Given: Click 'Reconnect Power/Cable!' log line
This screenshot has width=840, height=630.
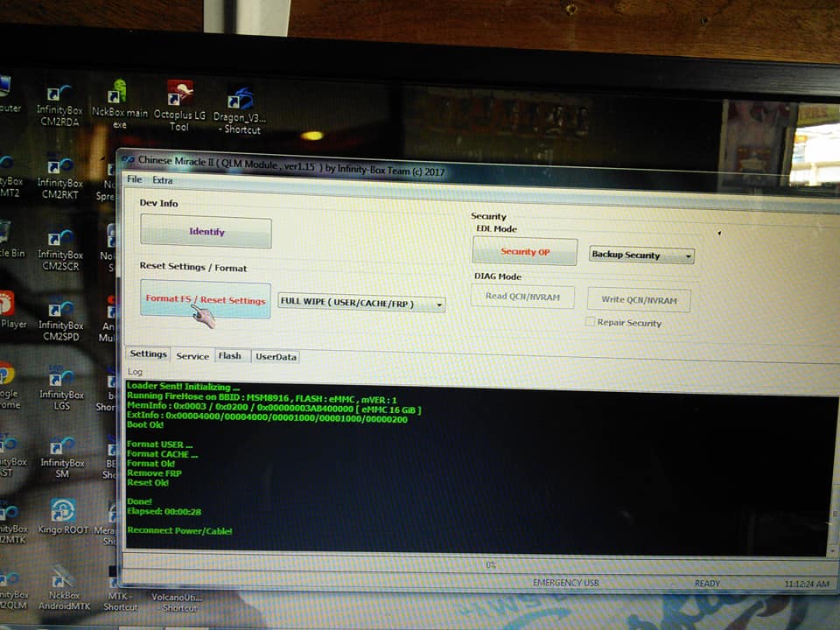Looking at the screenshot, I should [179, 531].
